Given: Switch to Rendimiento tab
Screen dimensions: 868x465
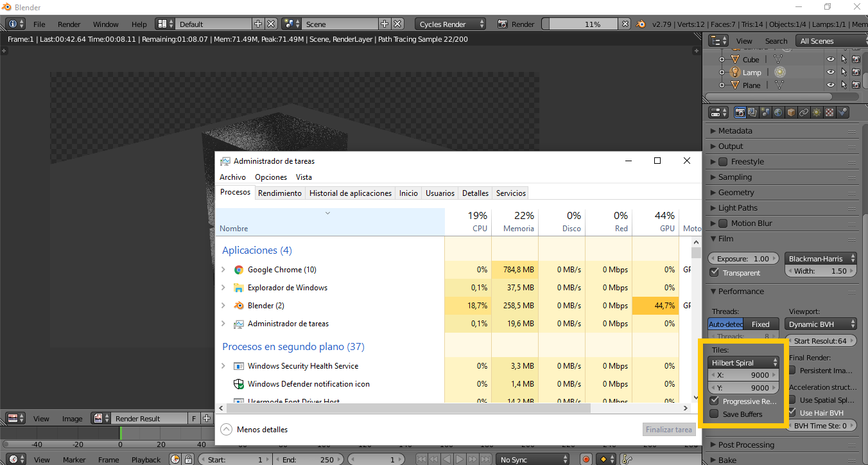Looking at the screenshot, I should click(280, 193).
